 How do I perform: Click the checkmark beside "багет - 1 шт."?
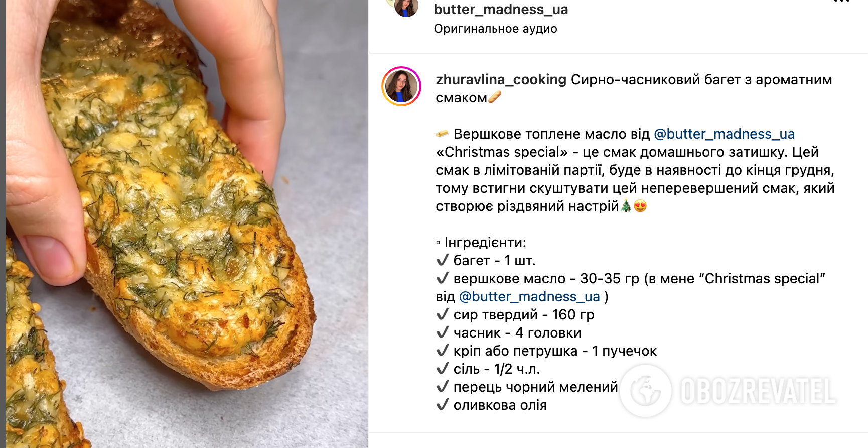coord(442,260)
